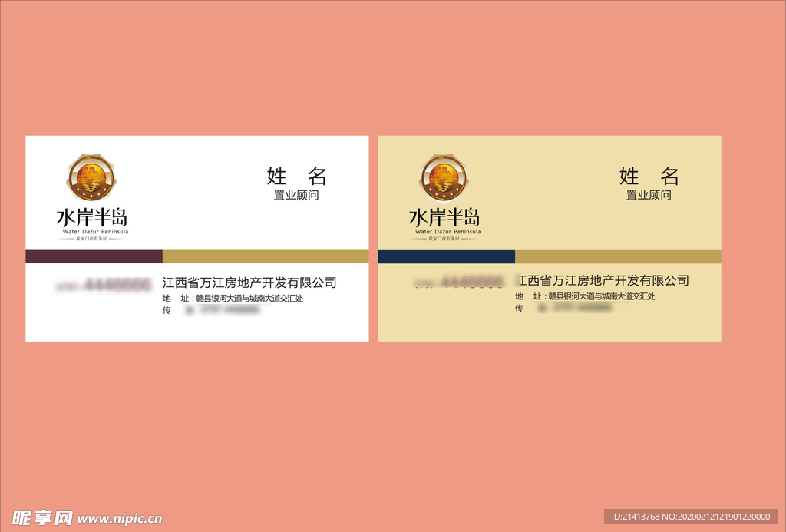Select the 水岸半岛 title on the white card
The width and height of the screenshot is (786, 532).
[92, 217]
